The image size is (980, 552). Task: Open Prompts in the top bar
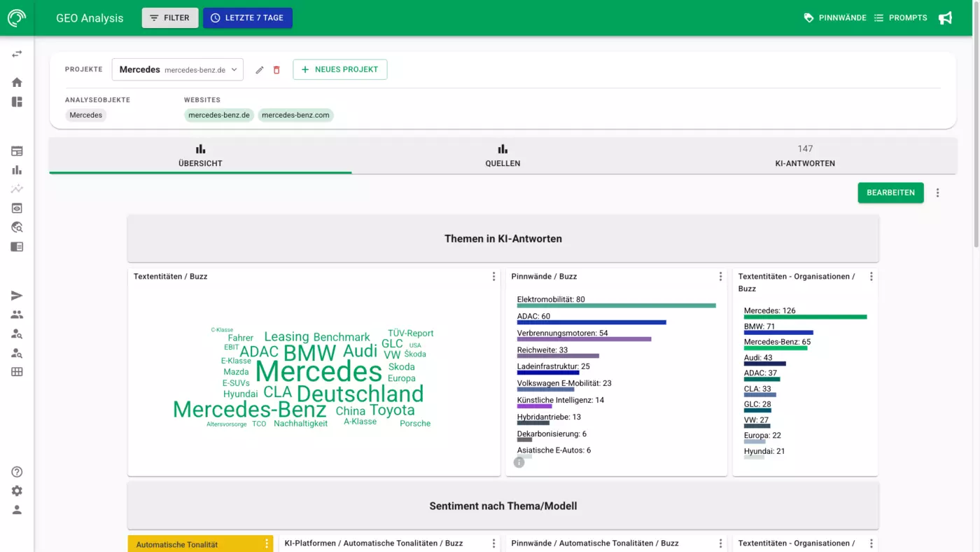pos(901,18)
